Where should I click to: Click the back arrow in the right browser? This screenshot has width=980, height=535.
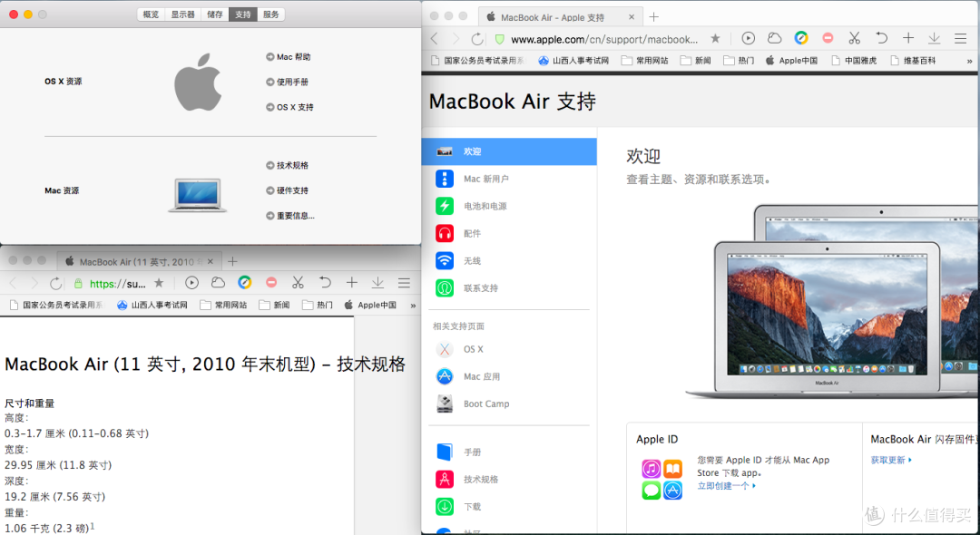435,39
